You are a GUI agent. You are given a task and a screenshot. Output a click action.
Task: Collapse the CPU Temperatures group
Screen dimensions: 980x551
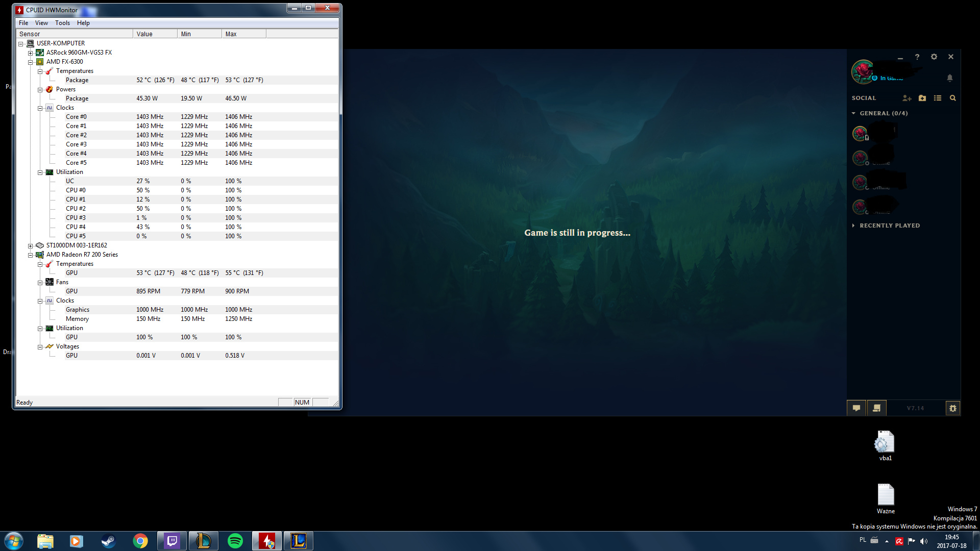[x=40, y=71]
